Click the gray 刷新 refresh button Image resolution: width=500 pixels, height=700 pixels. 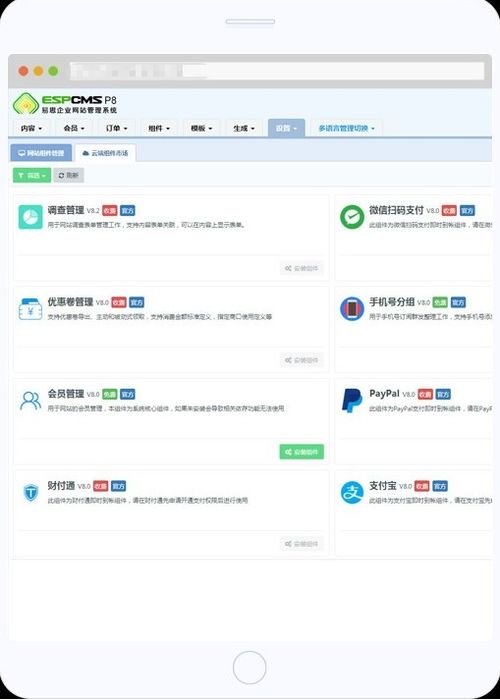click(x=69, y=175)
